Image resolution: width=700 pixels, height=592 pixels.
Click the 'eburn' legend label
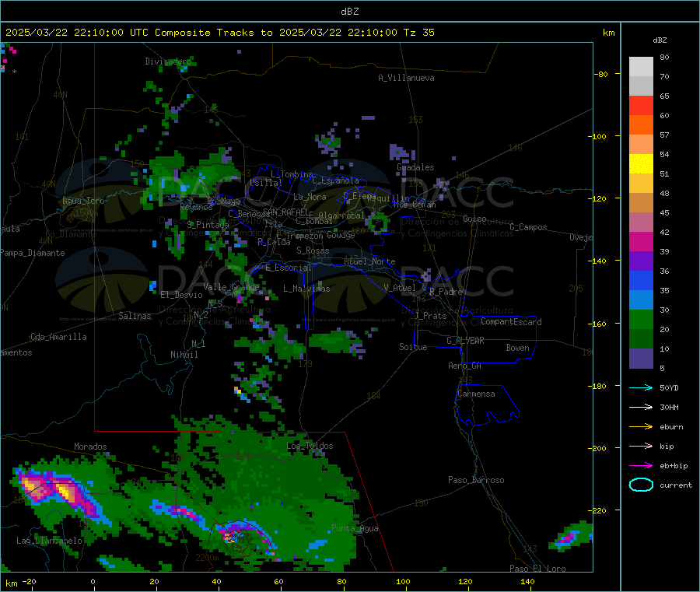(x=671, y=427)
